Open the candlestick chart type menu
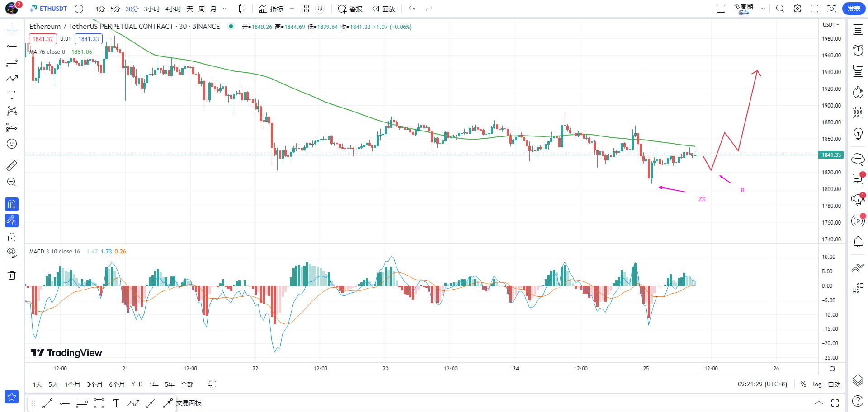The height and width of the screenshot is (412, 868). (x=242, y=9)
